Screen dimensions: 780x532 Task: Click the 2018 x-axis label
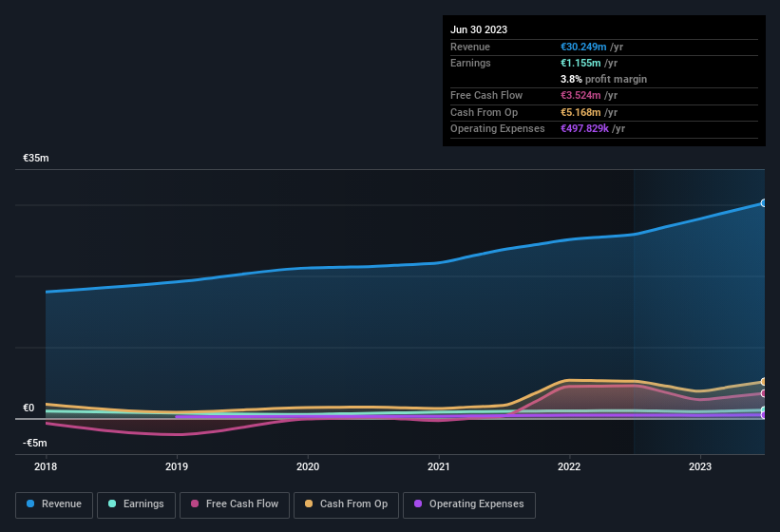click(x=46, y=466)
